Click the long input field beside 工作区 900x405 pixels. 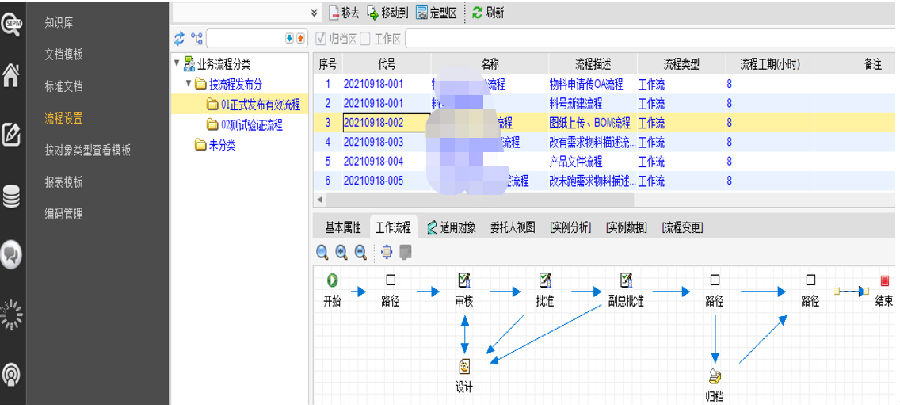coord(650,39)
